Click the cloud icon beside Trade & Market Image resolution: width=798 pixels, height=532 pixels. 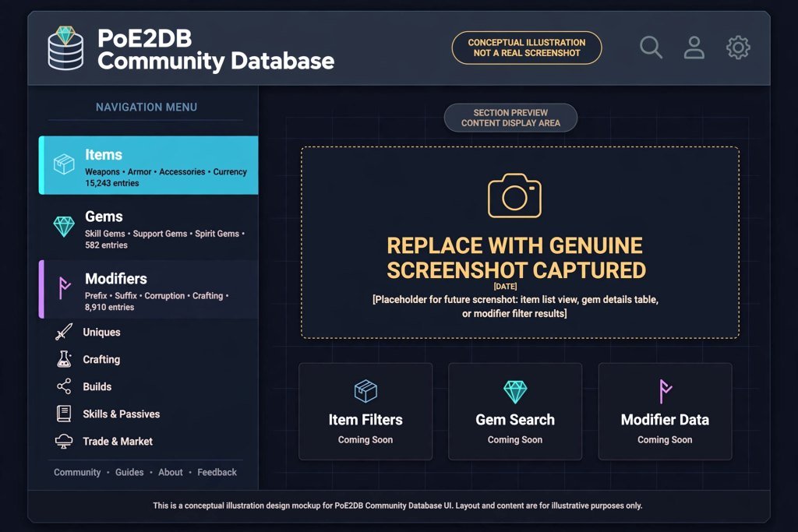pos(64,441)
